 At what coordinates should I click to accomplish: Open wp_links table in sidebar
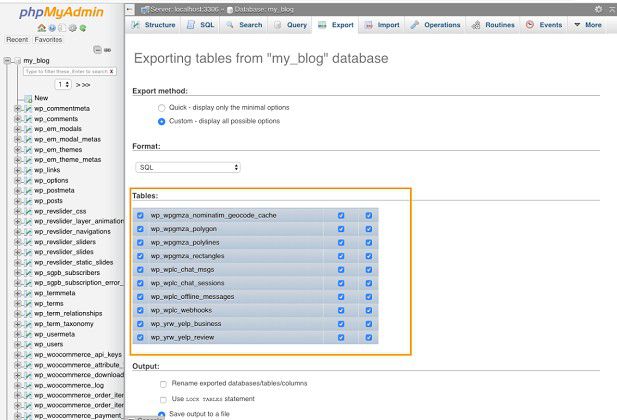(47, 170)
